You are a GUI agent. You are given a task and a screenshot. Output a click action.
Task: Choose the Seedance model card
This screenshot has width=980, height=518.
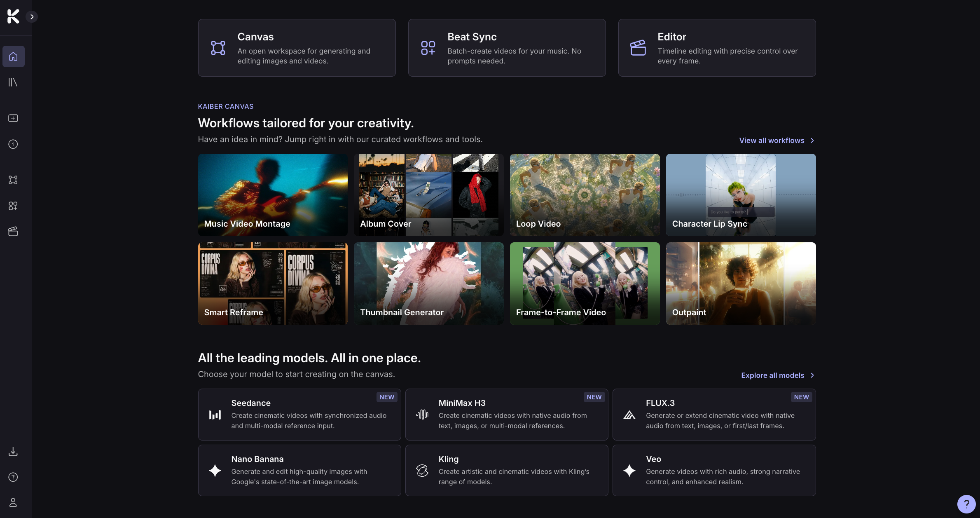(x=299, y=415)
